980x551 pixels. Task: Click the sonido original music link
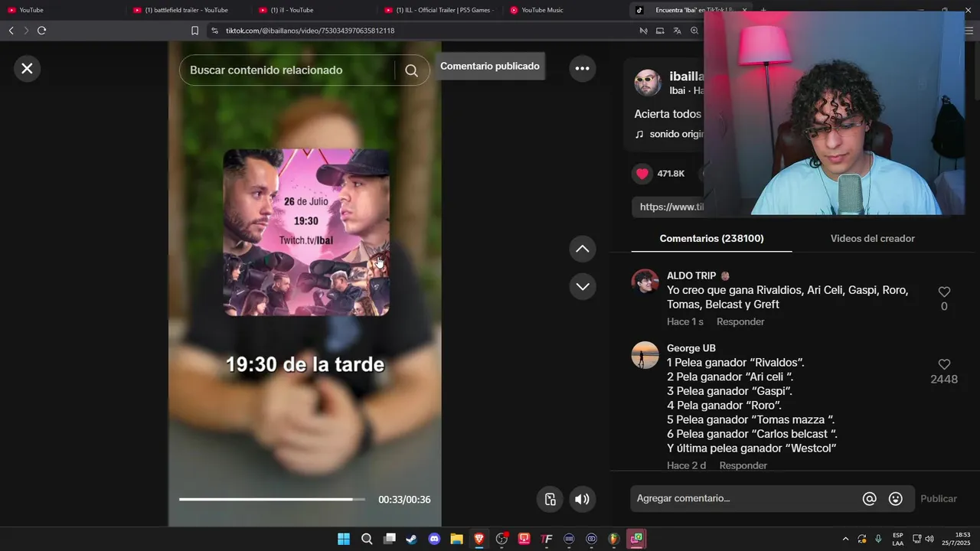pyautogui.click(x=669, y=134)
